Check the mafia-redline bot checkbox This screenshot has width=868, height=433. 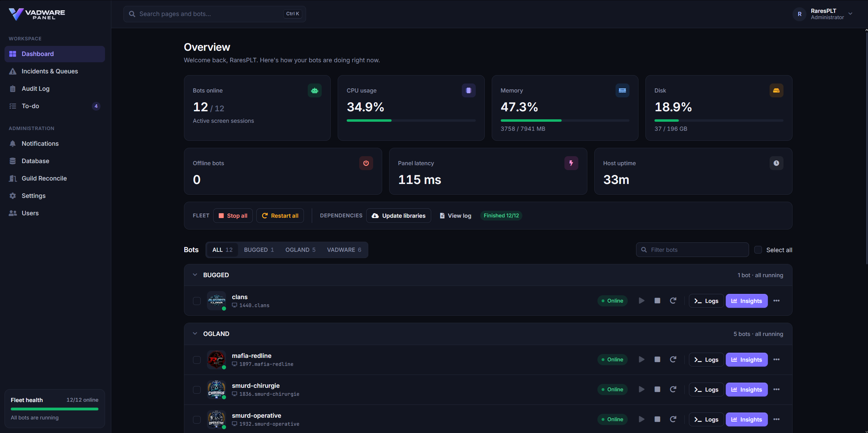tap(197, 360)
